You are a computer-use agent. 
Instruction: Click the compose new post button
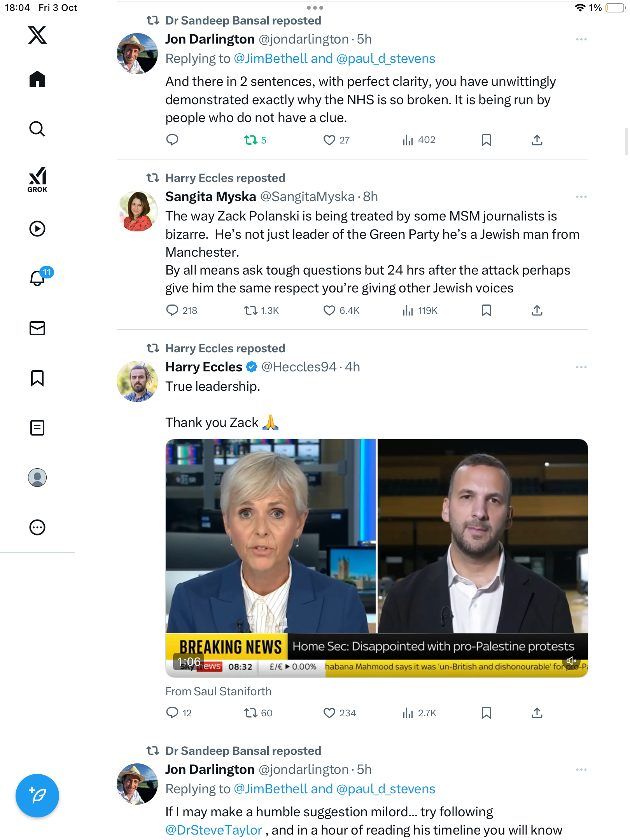click(x=37, y=796)
